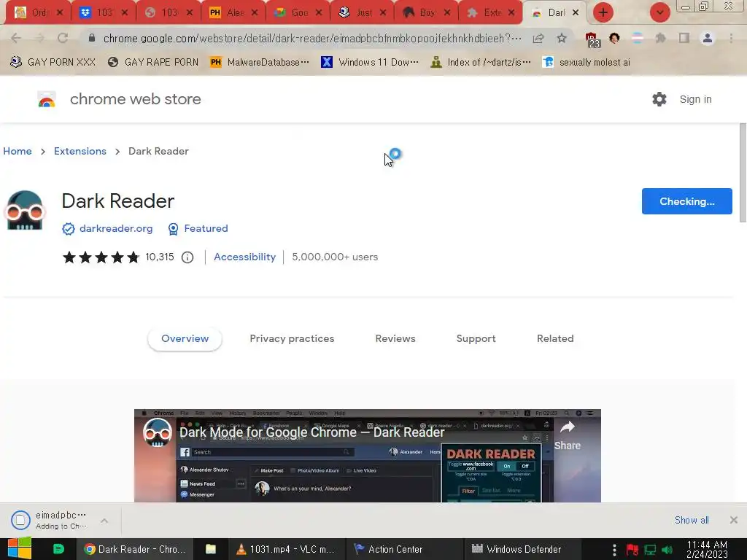Close the downloads bar
This screenshot has height=560, width=747.
click(734, 520)
